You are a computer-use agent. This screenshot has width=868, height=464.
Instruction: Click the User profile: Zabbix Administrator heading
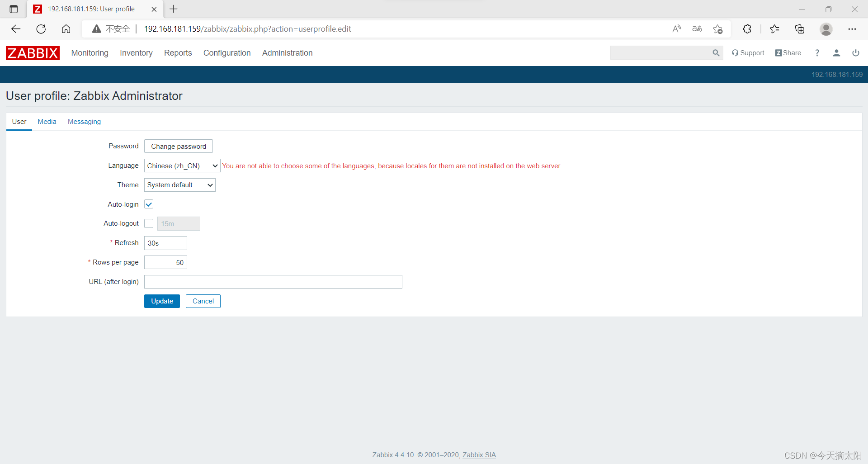(x=94, y=96)
